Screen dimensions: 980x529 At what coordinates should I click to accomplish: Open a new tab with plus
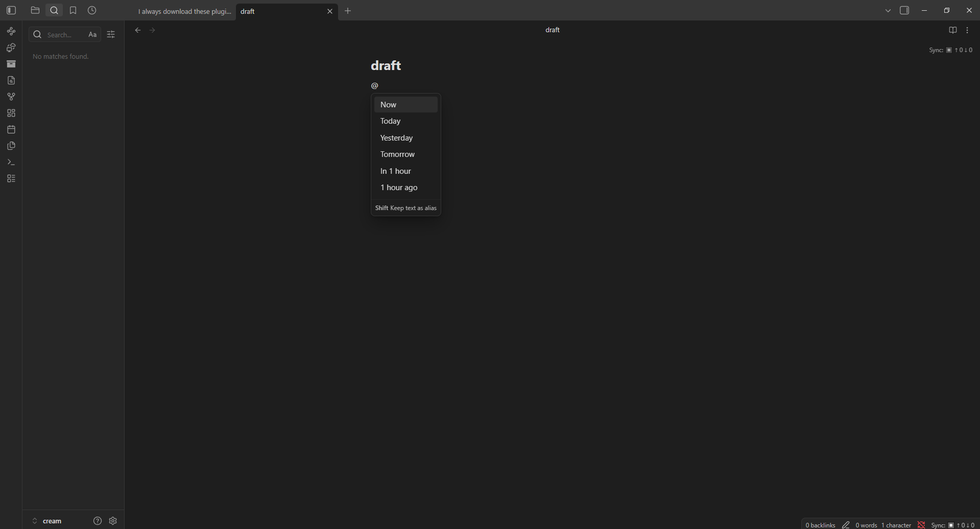click(348, 11)
